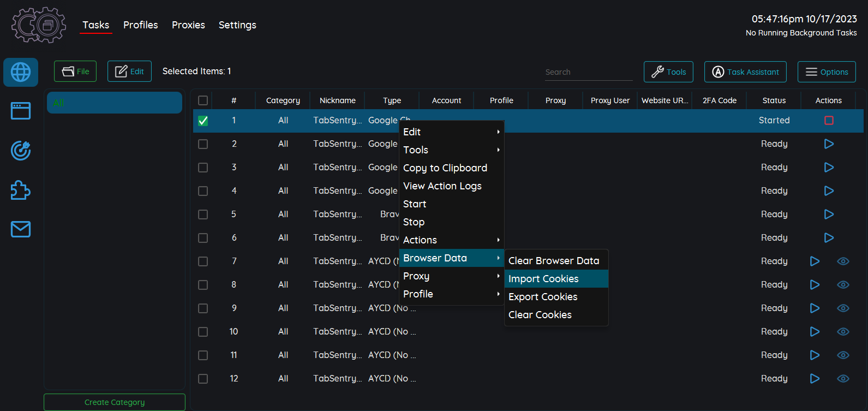Open the Settings tab
Image resolution: width=868 pixels, height=411 pixels.
click(x=237, y=25)
